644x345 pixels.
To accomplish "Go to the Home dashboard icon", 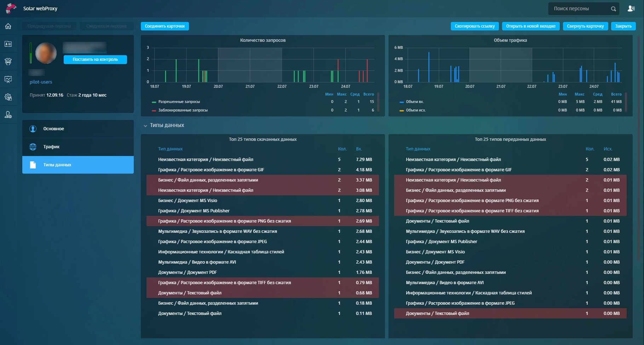I will pyautogui.click(x=8, y=26).
